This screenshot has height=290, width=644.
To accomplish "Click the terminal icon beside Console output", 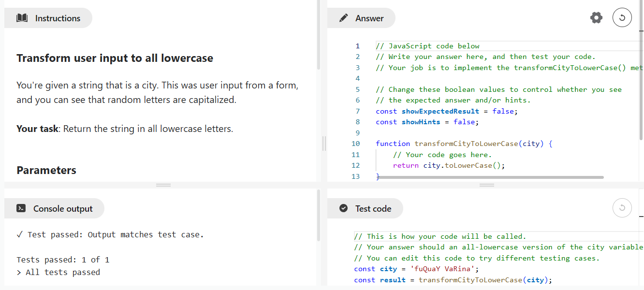I will (x=21, y=209).
